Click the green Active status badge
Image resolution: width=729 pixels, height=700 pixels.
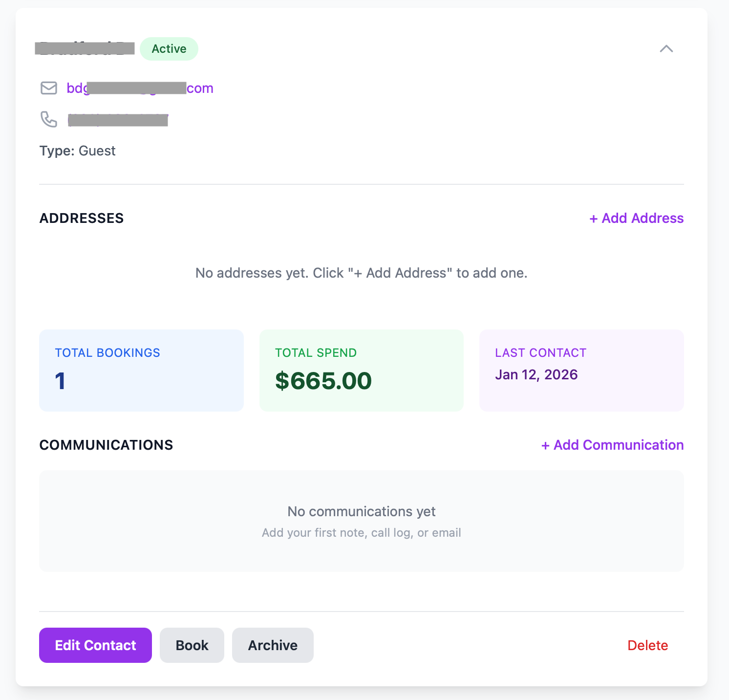point(169,49)
